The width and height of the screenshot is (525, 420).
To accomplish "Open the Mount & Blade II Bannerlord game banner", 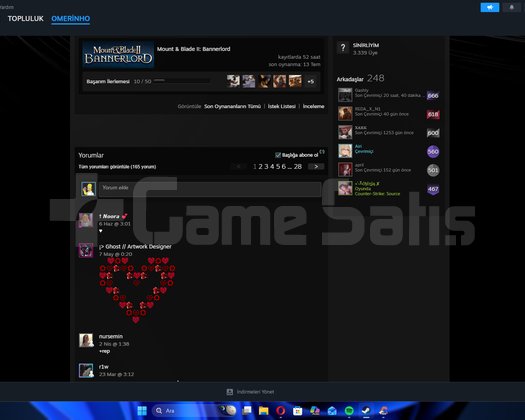I will point(118,55).
